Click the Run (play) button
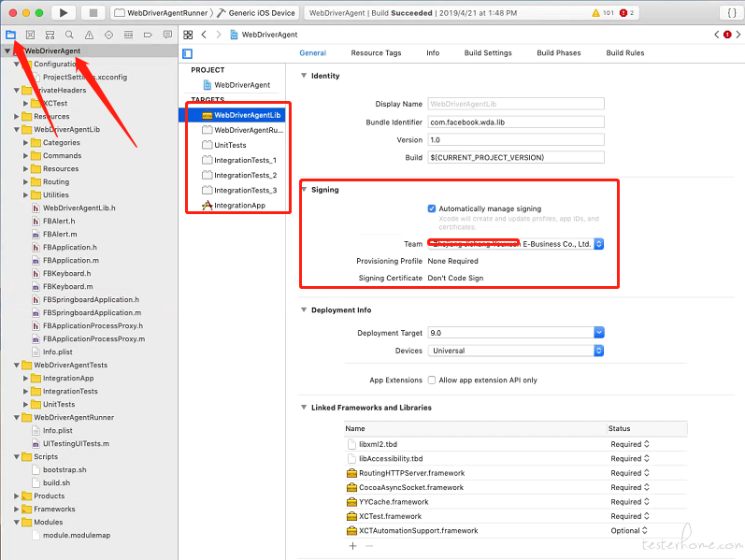Screen dimensions: 745x560 click(x=64, y=13)
